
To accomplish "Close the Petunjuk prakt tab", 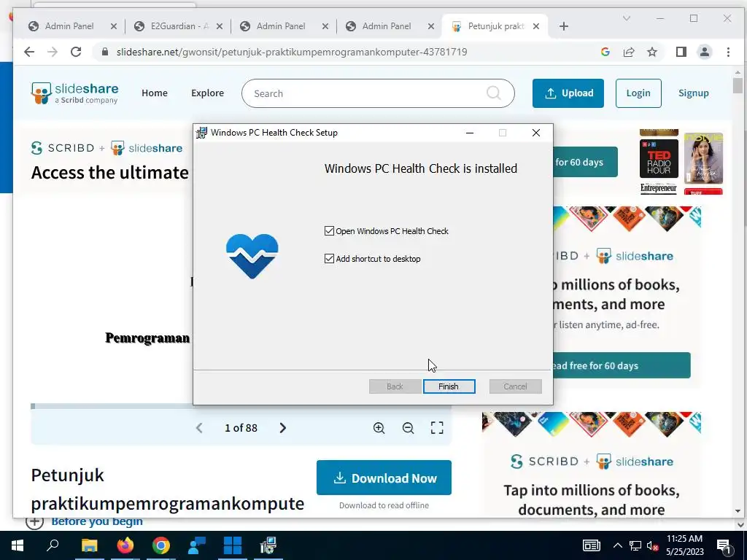I will (536, 26).
